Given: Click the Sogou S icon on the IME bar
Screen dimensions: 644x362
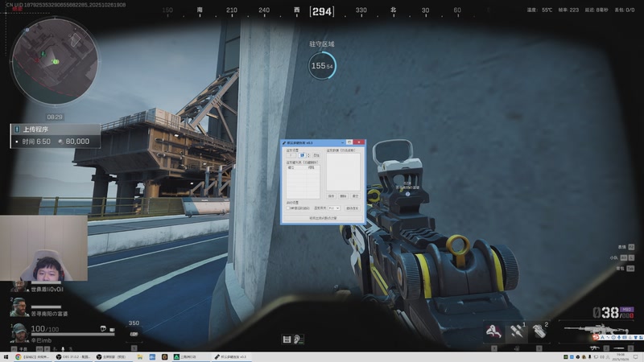Looking at the screenshot, I should pyautogui.click(x=596, y=337).
